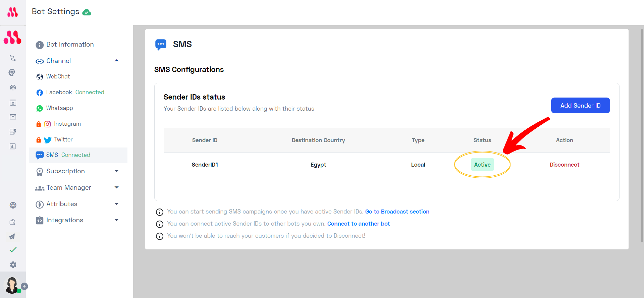
Task: Click the green cloud saved icon
Action: coord(87,12)
